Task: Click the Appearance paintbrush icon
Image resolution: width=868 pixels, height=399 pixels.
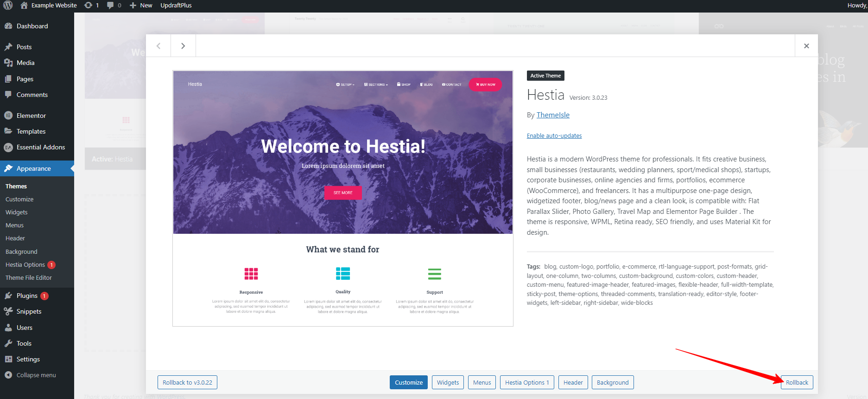Action: pos(8,168)
